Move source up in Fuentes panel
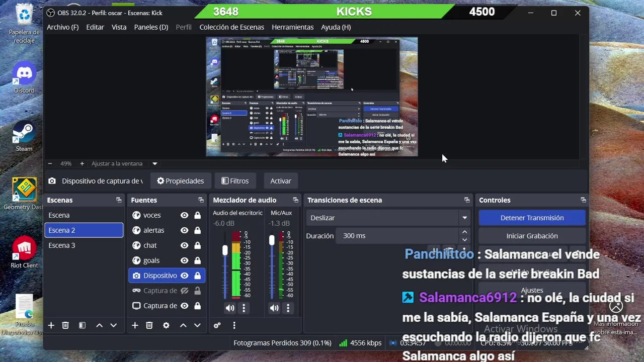This screenshot has height=362, width=644. click(183, 325)
